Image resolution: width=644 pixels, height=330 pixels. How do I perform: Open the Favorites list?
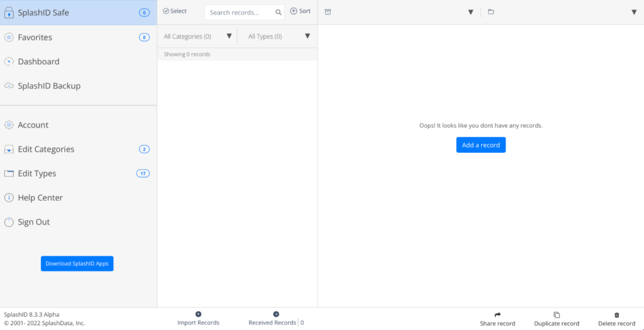click(x=79, y=37)
